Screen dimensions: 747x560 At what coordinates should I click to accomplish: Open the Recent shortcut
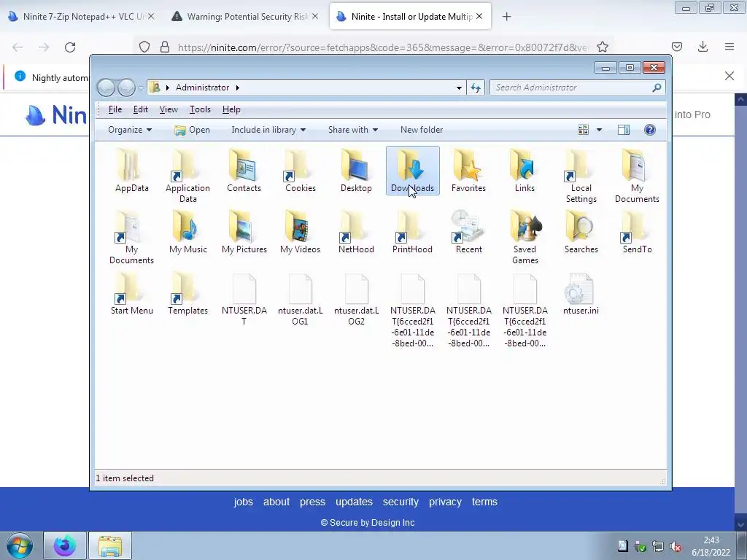[x=468, y=232]
